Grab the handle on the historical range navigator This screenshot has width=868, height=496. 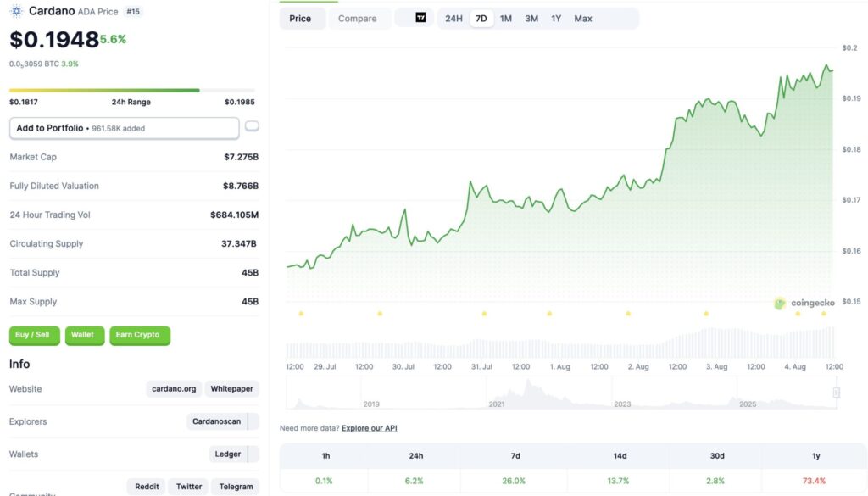[x=836, y=393]
